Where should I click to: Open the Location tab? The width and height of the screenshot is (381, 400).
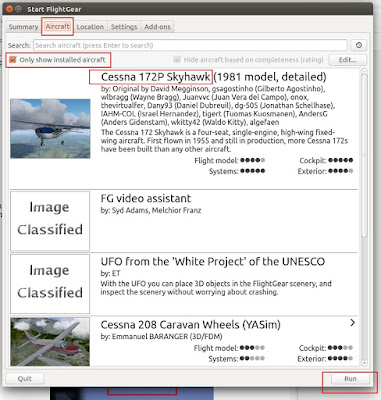[90, 27]
